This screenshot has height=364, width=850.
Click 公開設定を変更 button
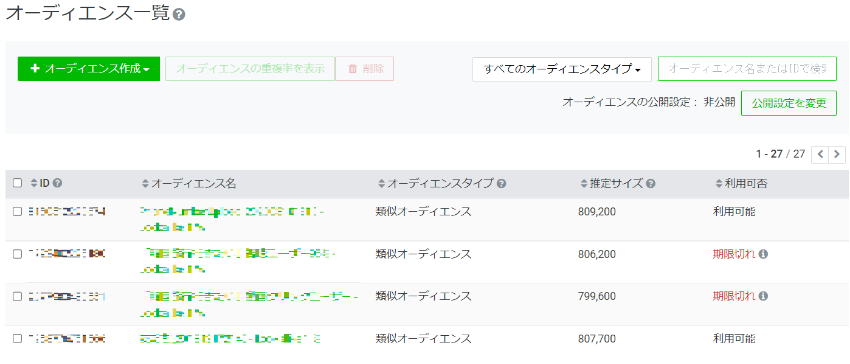pyautogui.click(x=789, y=104)
